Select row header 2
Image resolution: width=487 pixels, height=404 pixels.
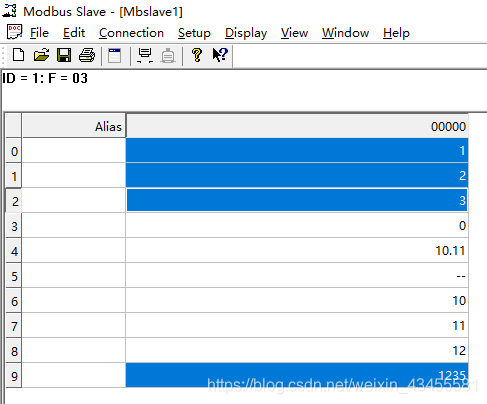[x=14, y=201]
